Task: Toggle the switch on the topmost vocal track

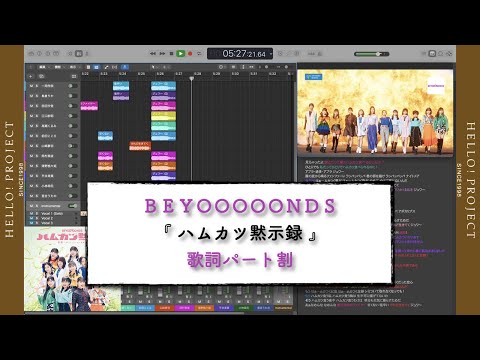Action: pos(72,86)
